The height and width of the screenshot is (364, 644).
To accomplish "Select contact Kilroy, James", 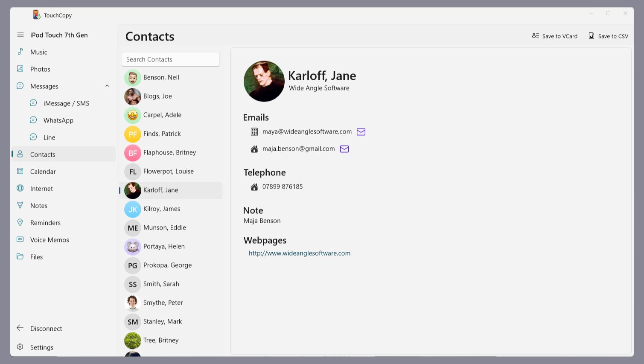I will 171,209.
